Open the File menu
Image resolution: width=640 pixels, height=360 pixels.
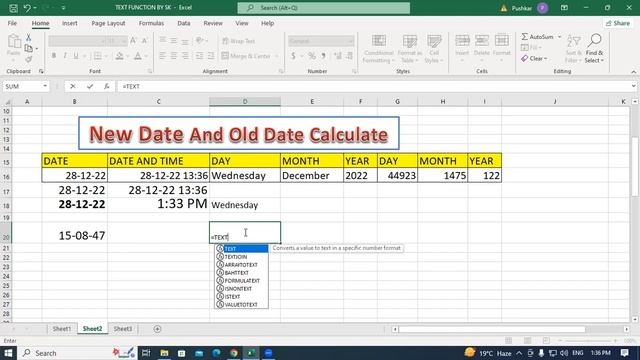(x=12, y=23)
